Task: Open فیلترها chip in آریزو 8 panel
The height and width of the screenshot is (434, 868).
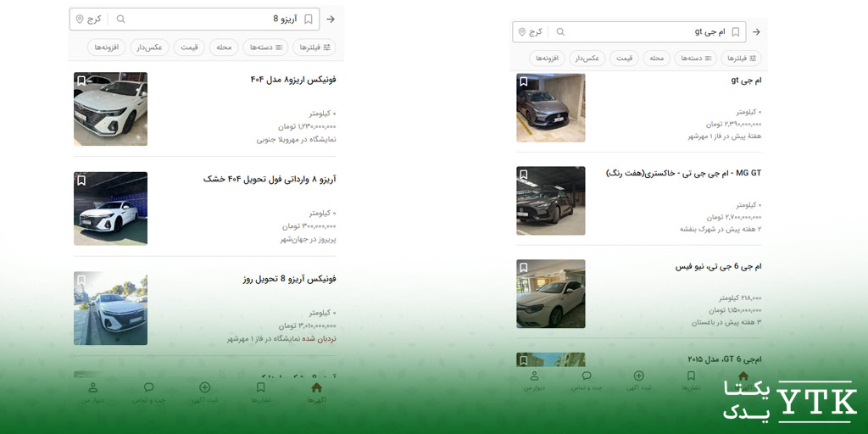Action: pyautogui.click(x=314, y=47)
